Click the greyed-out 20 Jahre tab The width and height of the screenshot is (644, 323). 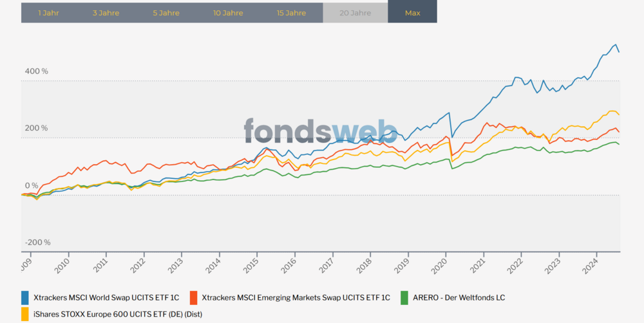[x=355, y=13]
